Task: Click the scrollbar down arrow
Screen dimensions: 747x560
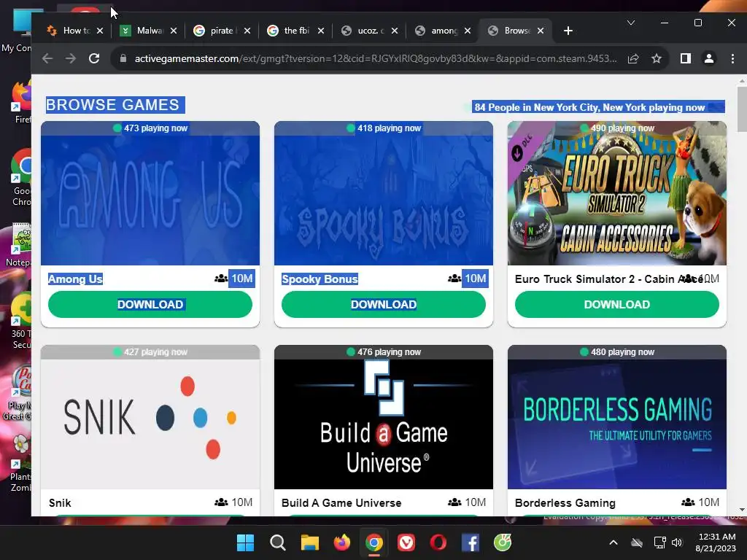Action: [x=742, y=510]
